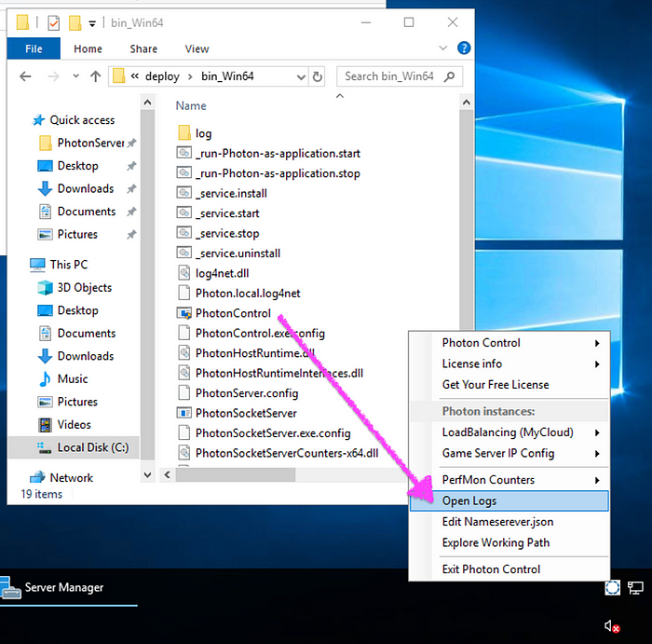The width and height of the screenshot is (652, 644).
Task: Select PhotonHostRuntimeInterfaces.dll file icon
Action: tap(184, 373)
